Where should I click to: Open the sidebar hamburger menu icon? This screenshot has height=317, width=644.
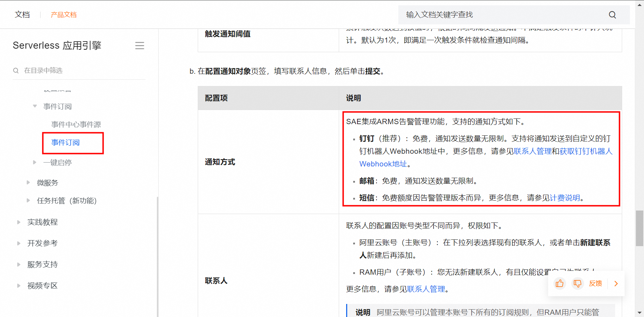(x=140, y=45)
